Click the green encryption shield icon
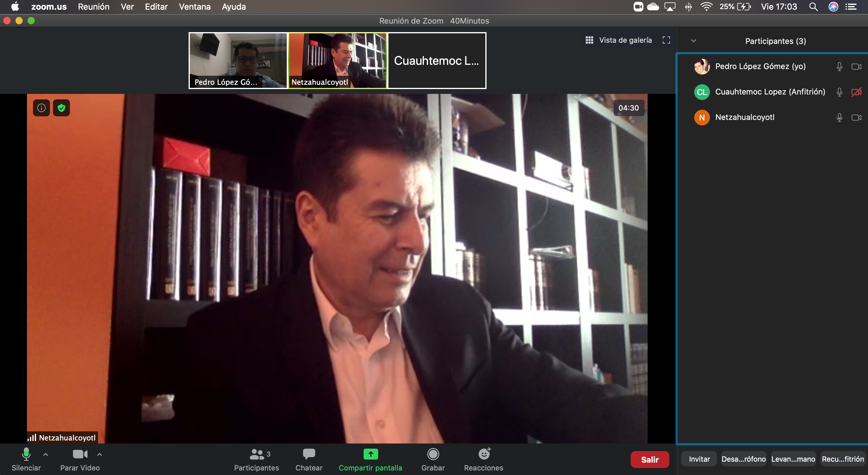The width and height of the screenshot is (868, 475). 61,108
